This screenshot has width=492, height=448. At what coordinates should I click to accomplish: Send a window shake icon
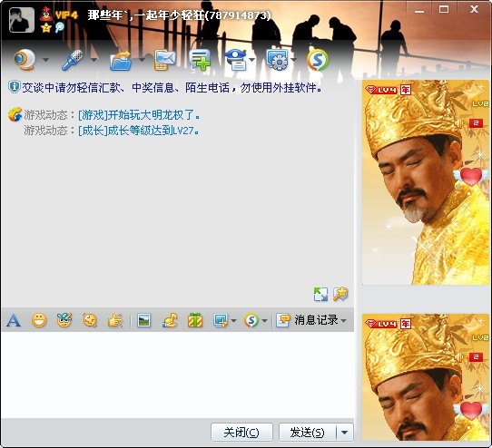[90, 320]
